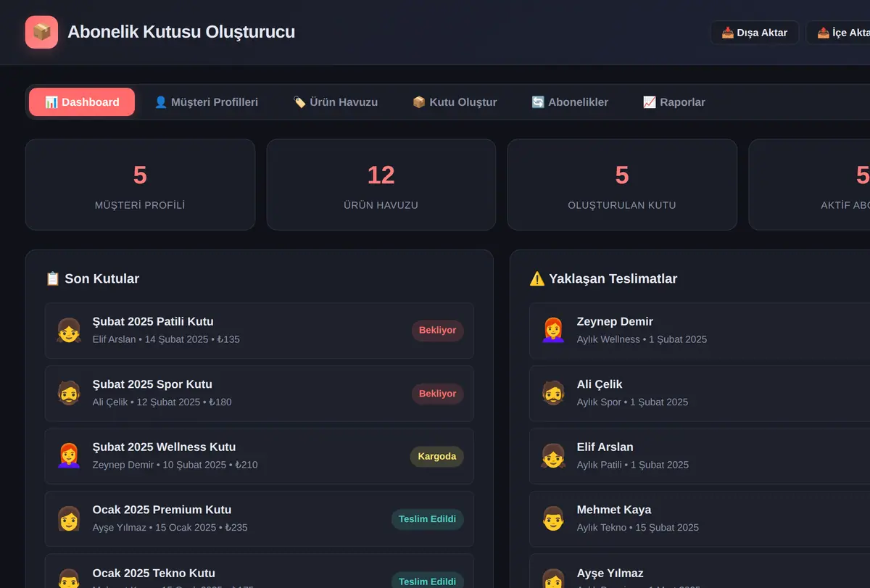This screenshot has width=870, height=588.
Task: Select the Şubat 2025 Patili Kutu title
Action: tap(153, 322)
